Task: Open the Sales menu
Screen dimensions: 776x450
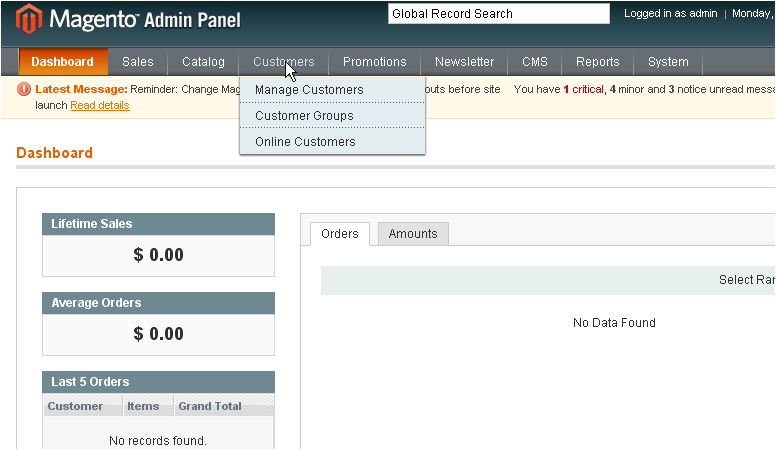Action: point(138,62)
